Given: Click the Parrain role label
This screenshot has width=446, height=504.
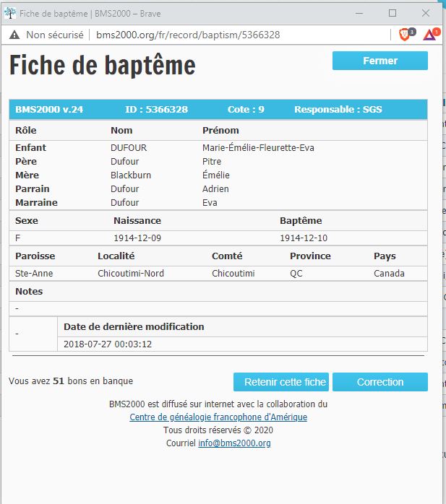Looking at the screenshot, I should (x=33, y=188).
